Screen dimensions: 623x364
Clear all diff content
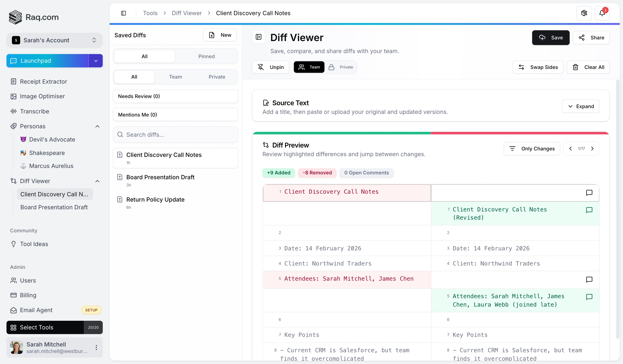tap(588, 67)
